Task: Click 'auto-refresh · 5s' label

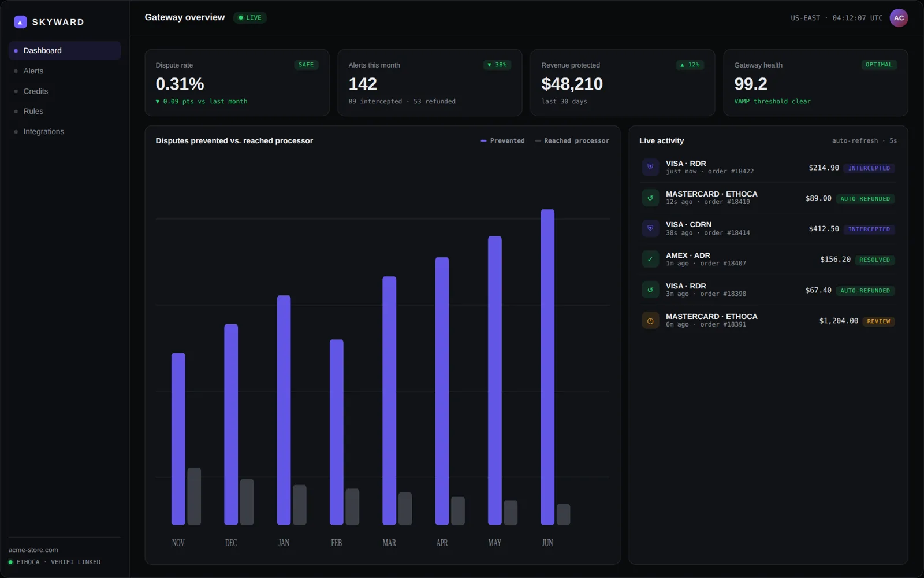Action: point(865,140)
